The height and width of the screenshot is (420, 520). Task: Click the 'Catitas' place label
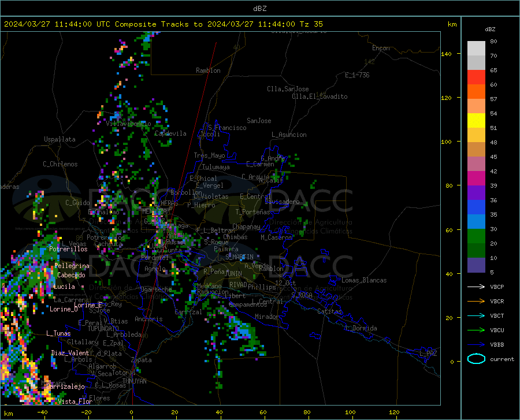(x=330, y=311)
